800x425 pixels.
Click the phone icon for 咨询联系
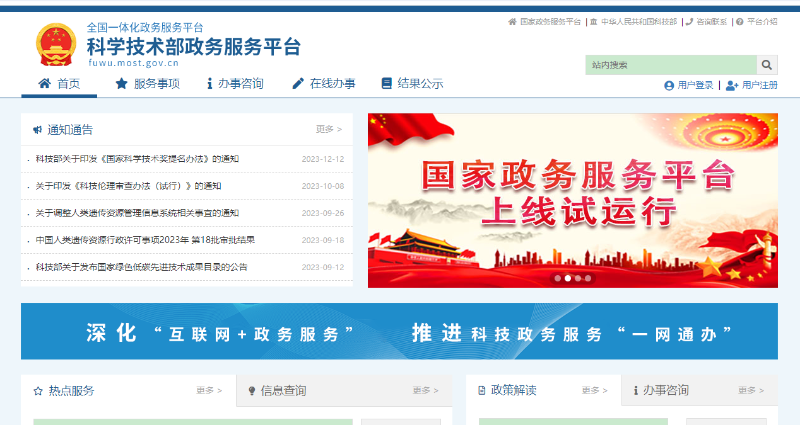click(x=689, y=21)
